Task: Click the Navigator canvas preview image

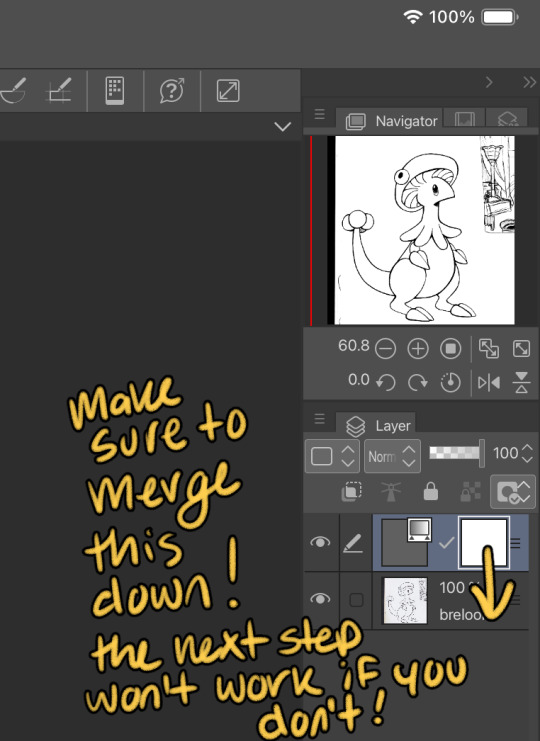Action: [424, 230]
